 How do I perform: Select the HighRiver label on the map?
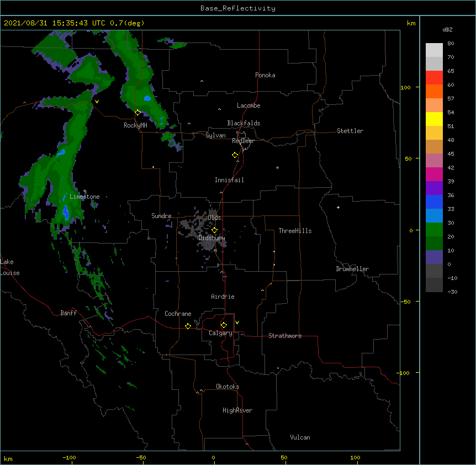[x=237, y=410]
